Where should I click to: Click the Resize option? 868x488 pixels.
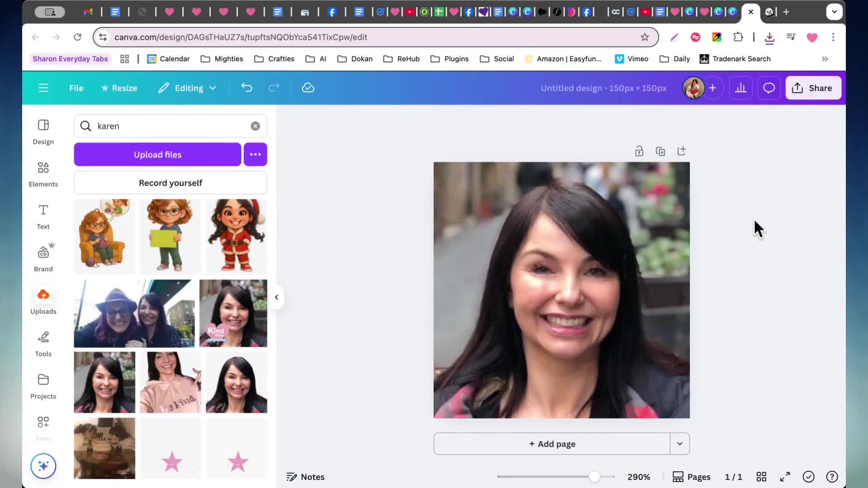pos(119,88)
